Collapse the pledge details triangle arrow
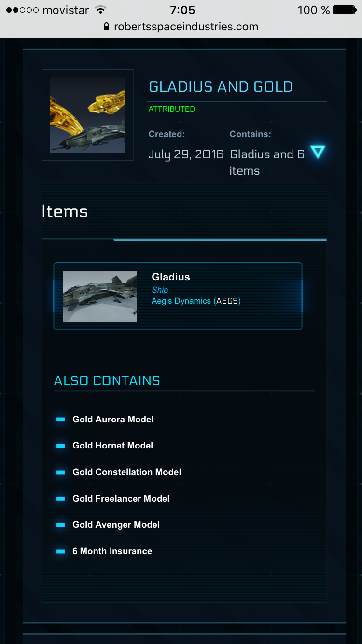Screen dimensions: 362x644 pos(317,153)
